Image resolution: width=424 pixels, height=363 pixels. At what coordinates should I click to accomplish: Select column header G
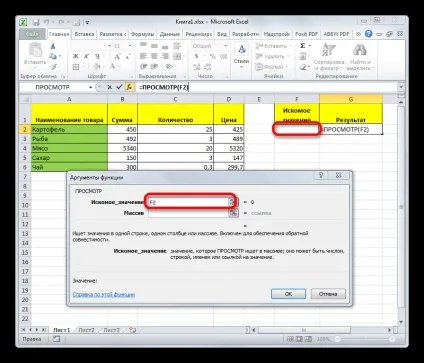pyautogui.click(x=351, y=99)
